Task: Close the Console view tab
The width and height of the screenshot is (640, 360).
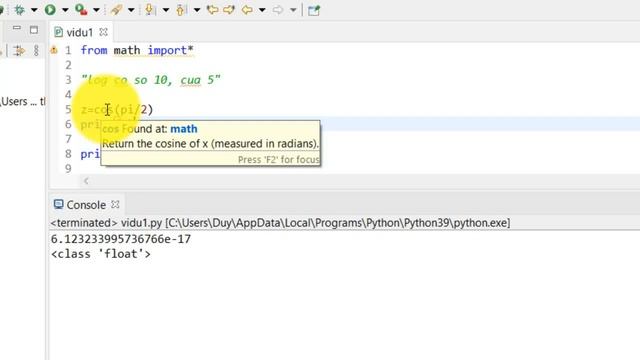Action: (116, 204)
